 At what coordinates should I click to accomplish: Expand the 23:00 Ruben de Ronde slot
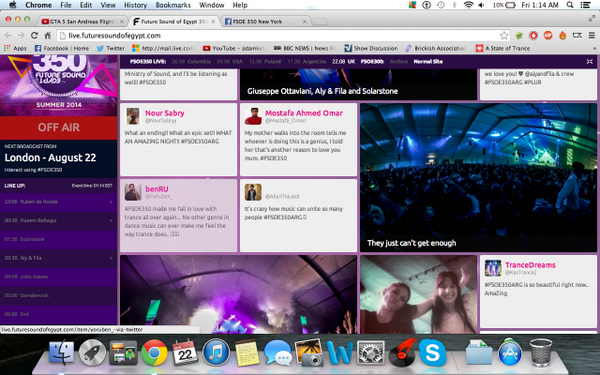pyautogui.click(x=59, y=202)
